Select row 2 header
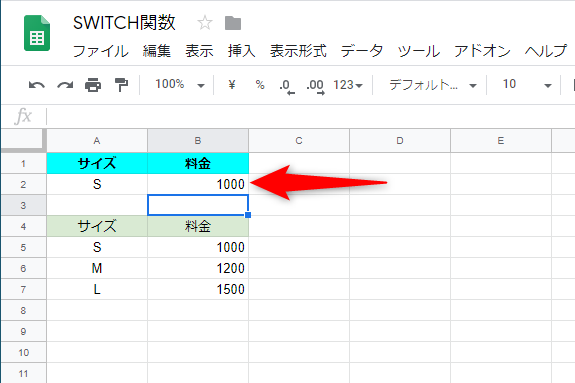Image resolution: width=575 pixels, height=383 pixels. [23, 184]
